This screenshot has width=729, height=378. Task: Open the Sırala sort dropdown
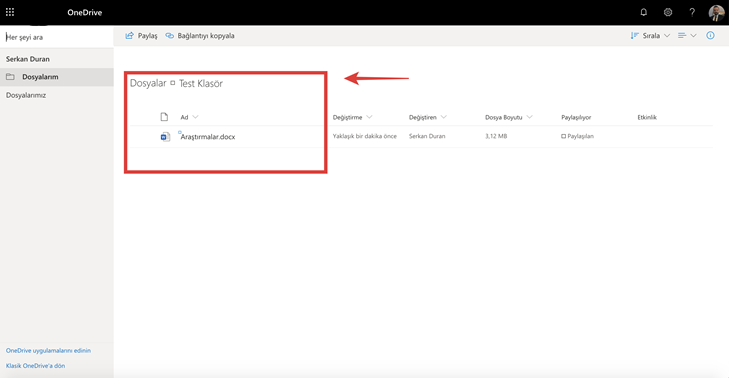650,36
